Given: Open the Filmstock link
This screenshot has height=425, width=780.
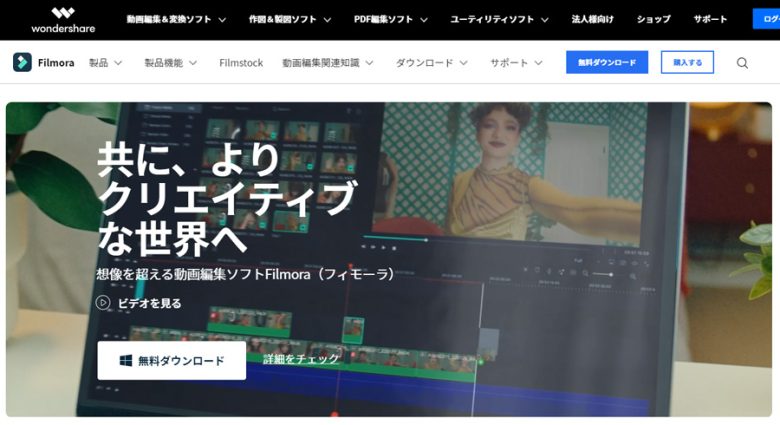Looking at the screenshot, I should tap(241, 63).
